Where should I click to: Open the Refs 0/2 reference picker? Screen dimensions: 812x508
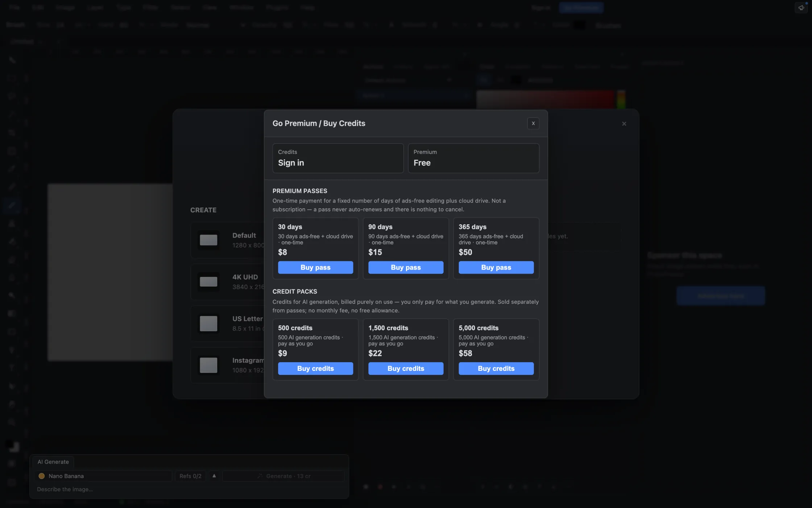coord(190,476)
